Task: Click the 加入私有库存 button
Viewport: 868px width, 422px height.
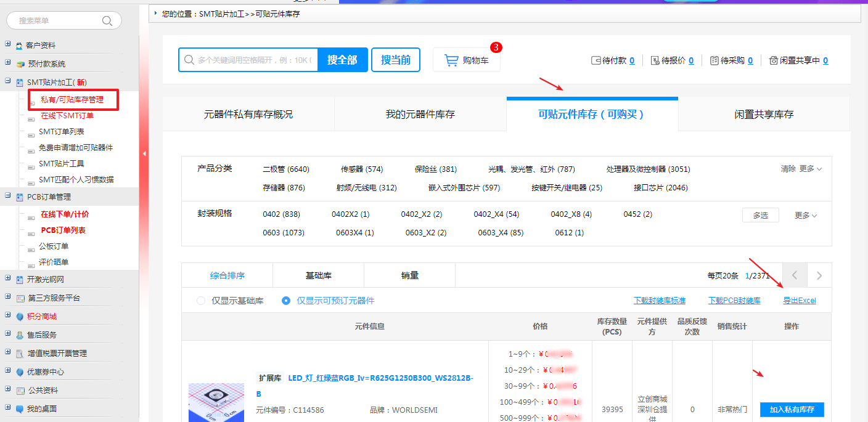Action: 792,410
